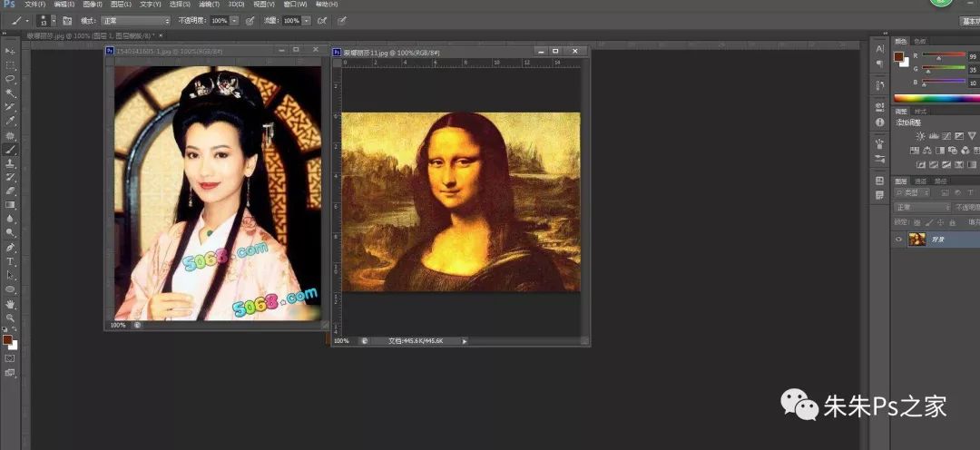Select the Horizontal Type tool

[11, 261]
